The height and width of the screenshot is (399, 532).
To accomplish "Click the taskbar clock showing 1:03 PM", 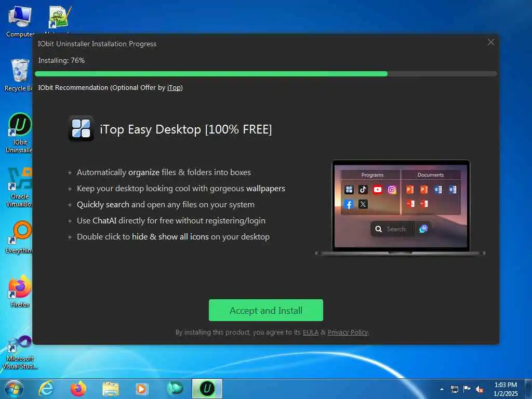I will (506, 389).
